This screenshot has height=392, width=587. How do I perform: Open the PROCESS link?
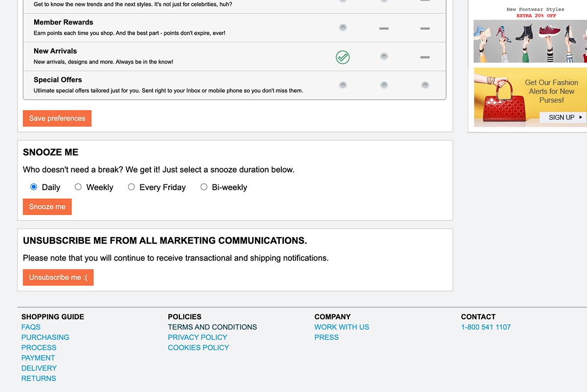(39, 348)
